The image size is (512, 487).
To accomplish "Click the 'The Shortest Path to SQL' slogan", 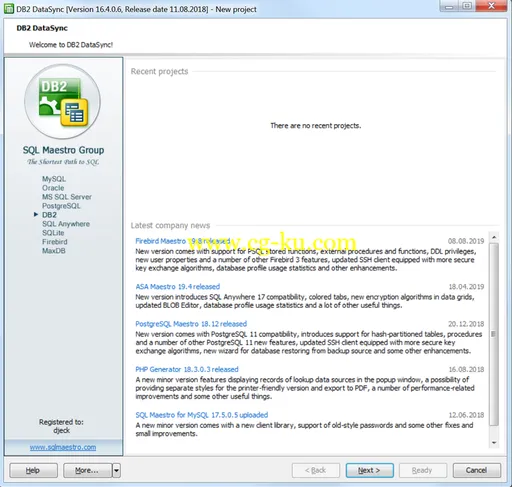I will tap(63, 162).
